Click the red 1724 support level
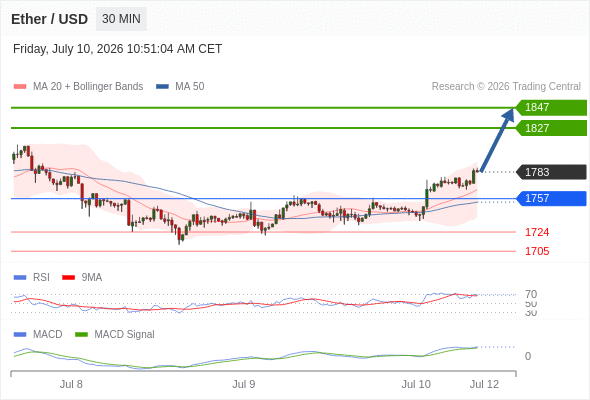 537,232
